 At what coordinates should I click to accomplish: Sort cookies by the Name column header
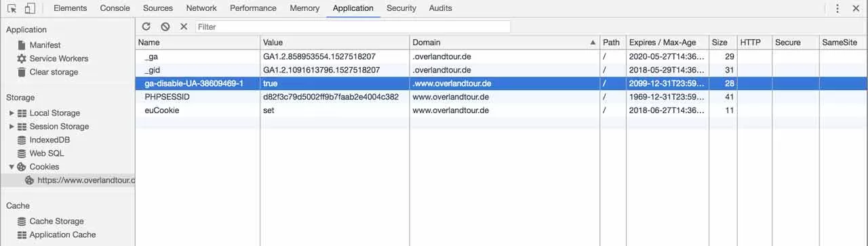point(197,42)
